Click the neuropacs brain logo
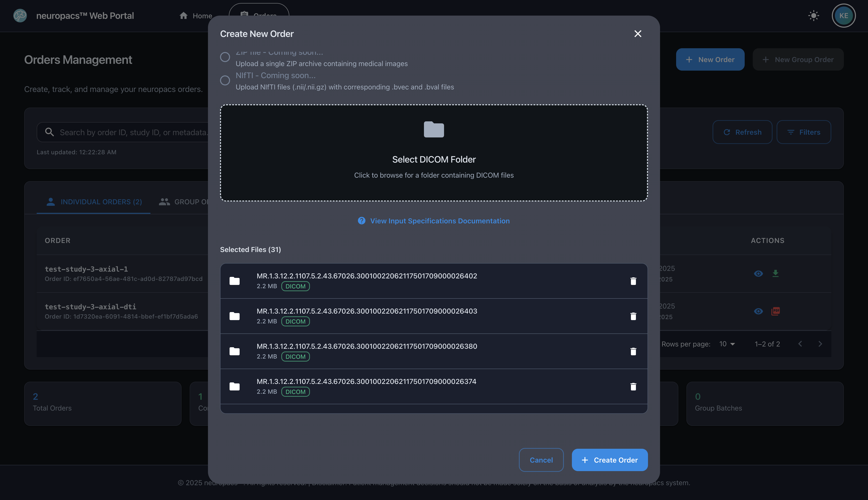Image resolution: width=868 pixels, height=500 pixels. (20, 16)
